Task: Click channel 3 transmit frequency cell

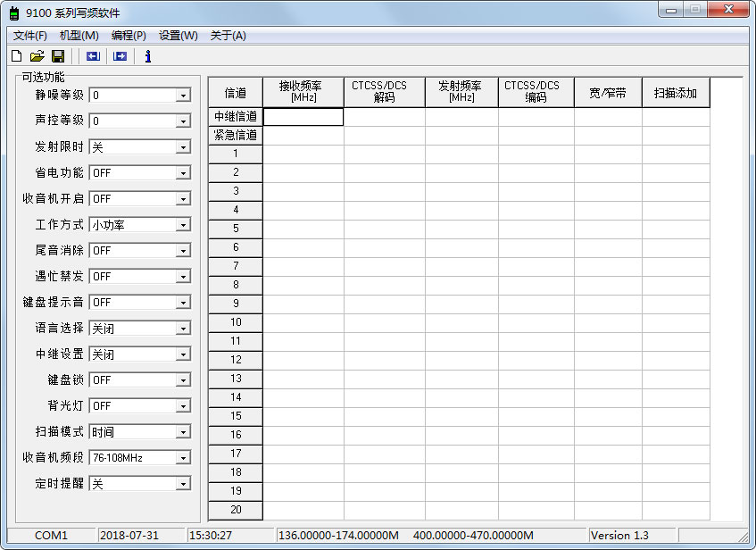Action: click(461, 192)
